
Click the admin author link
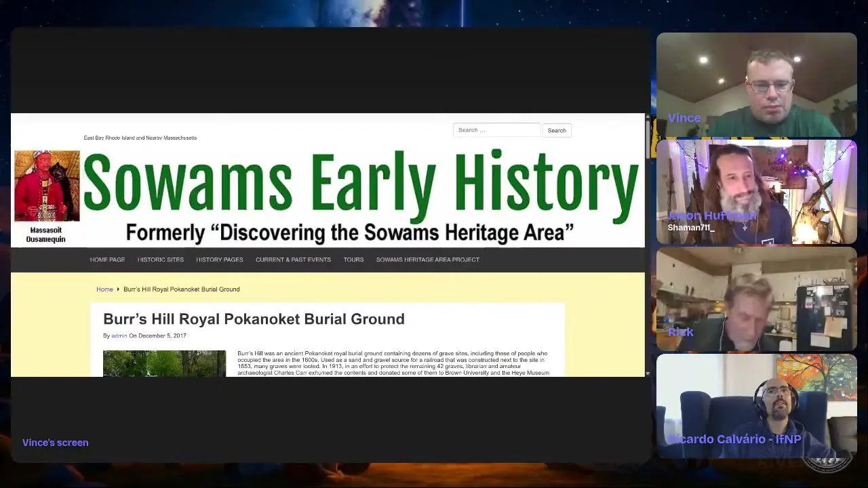[119, 335]
